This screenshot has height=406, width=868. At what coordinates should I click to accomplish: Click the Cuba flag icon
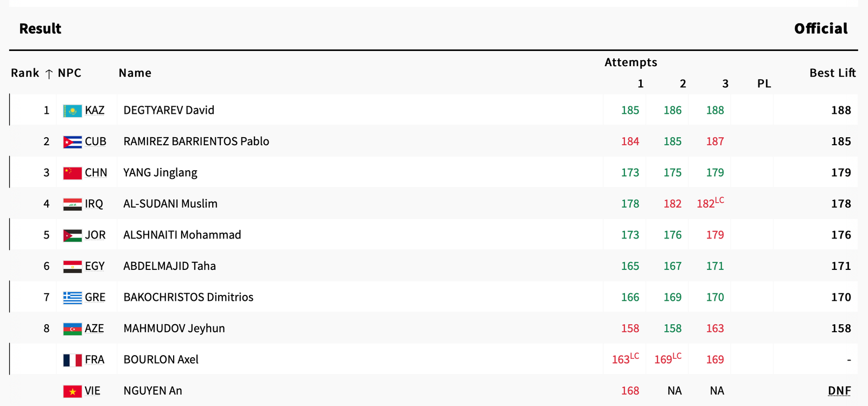pos(72,142)
